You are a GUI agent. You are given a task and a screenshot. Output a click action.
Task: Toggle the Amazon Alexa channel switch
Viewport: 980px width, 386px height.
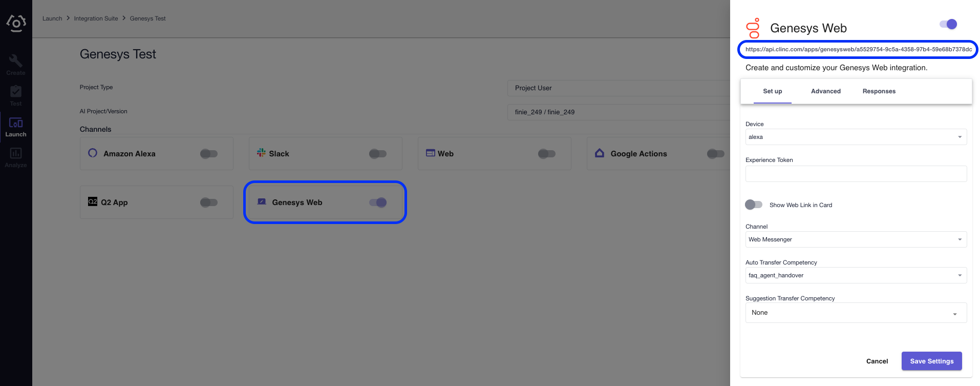[209, 153]
